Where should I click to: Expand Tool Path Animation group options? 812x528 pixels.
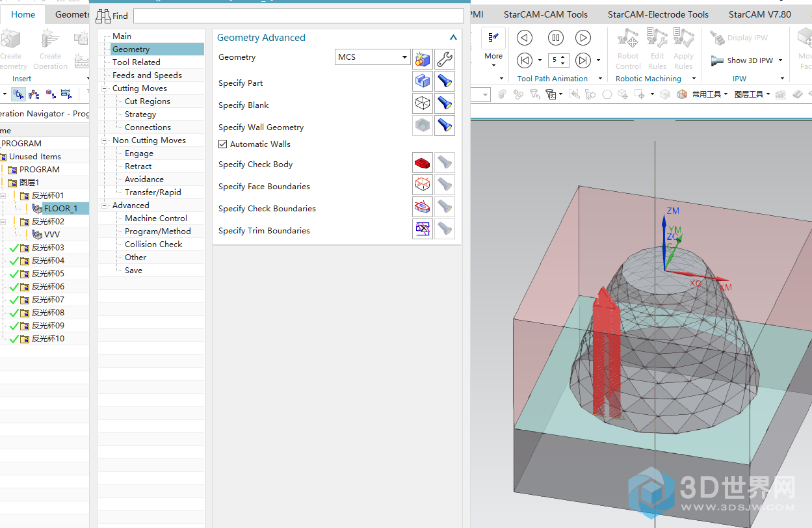click(599, 79)
